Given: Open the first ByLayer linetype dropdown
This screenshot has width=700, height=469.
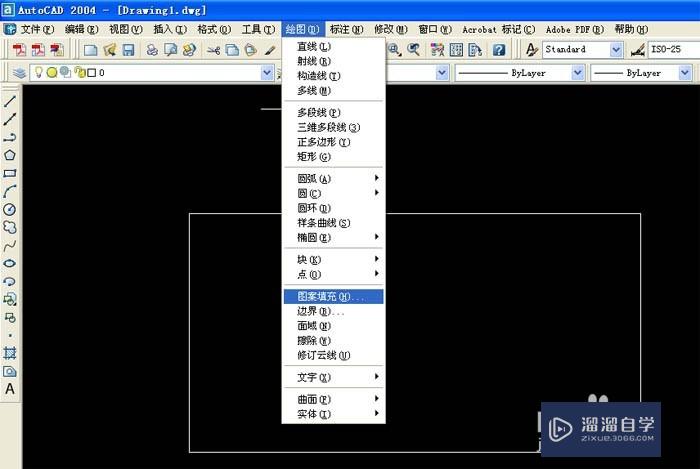Looking at the screenshot, I should [578, 72].
